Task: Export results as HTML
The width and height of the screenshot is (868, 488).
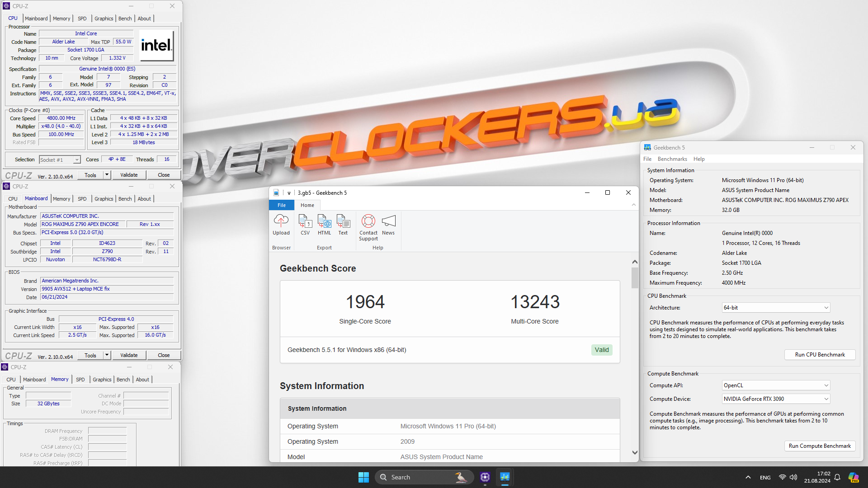Action: [324, 225]
